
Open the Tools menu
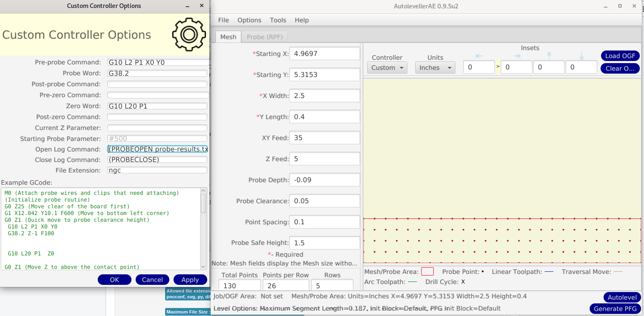[x=278, y=20]
